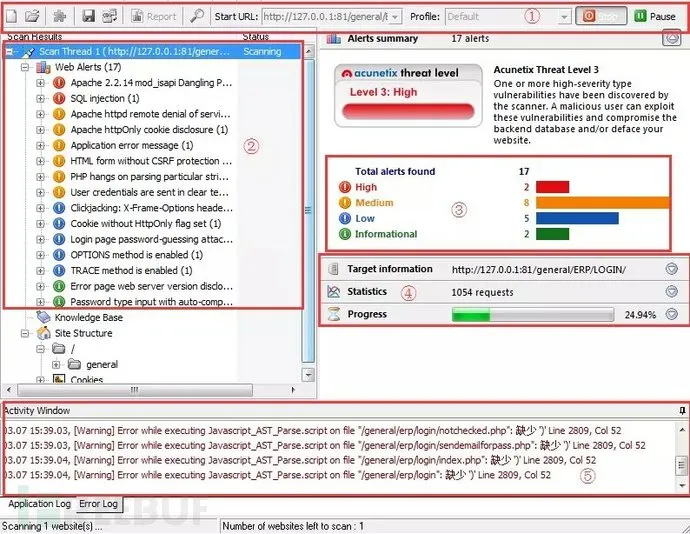This screenshot has width=690, height=534.
Task: Click the Alerts summary bar chart icon
Action: coord(334,39)
